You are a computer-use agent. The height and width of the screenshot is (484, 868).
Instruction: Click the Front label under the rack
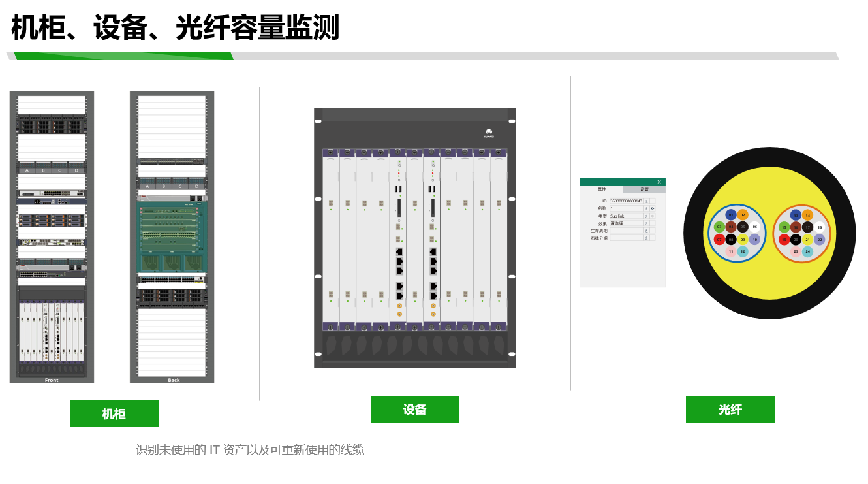click(x=52, y=380)
